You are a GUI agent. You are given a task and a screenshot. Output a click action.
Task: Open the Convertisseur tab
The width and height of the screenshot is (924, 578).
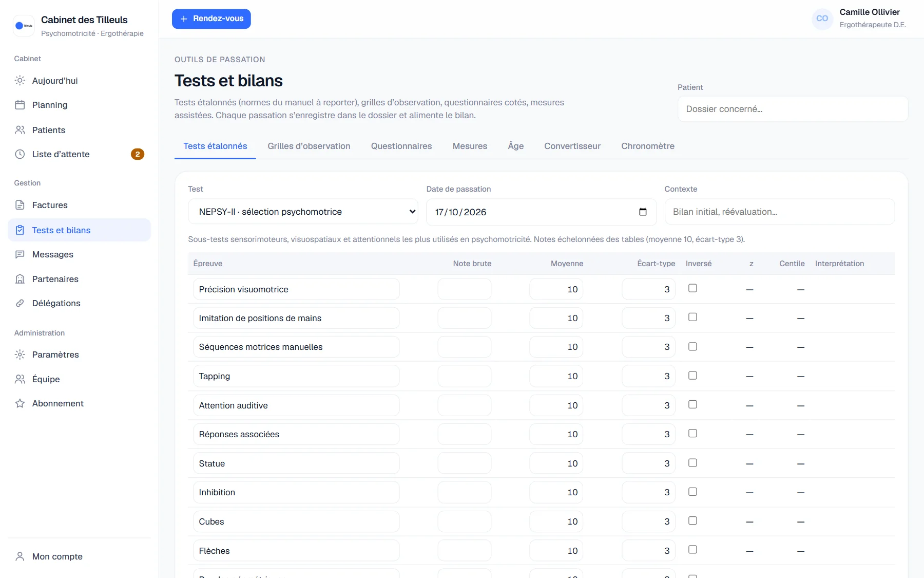[x=572, y=146]
